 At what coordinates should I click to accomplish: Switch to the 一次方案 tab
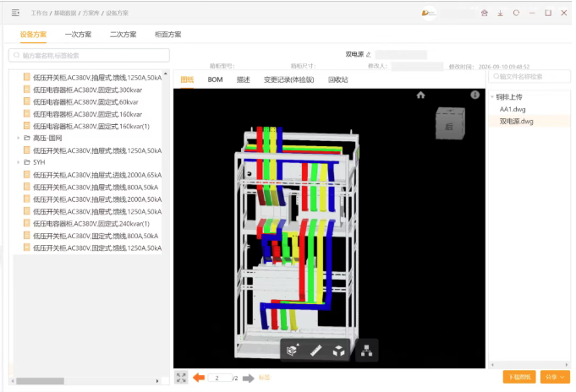78,35
